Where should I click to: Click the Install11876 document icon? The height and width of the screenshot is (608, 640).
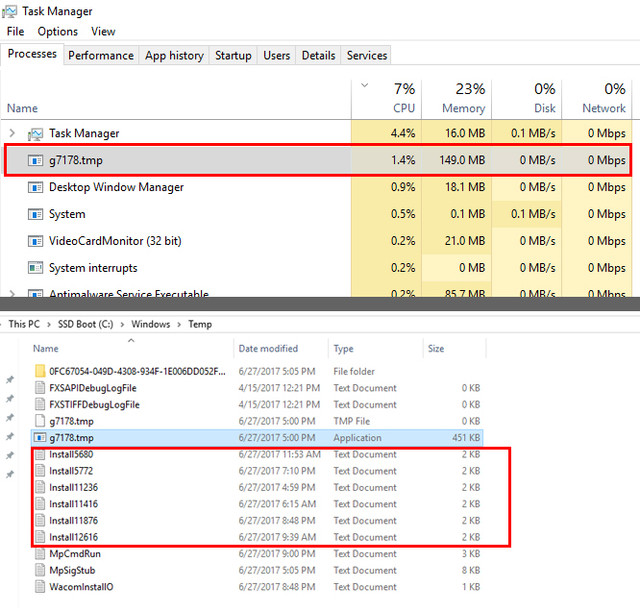click(x=40, y=520)
